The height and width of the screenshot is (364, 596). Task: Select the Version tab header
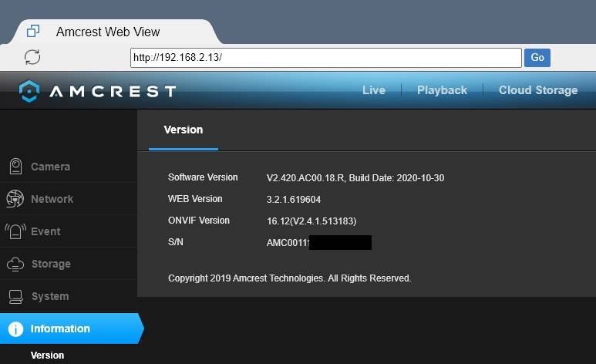pos(184,130)
